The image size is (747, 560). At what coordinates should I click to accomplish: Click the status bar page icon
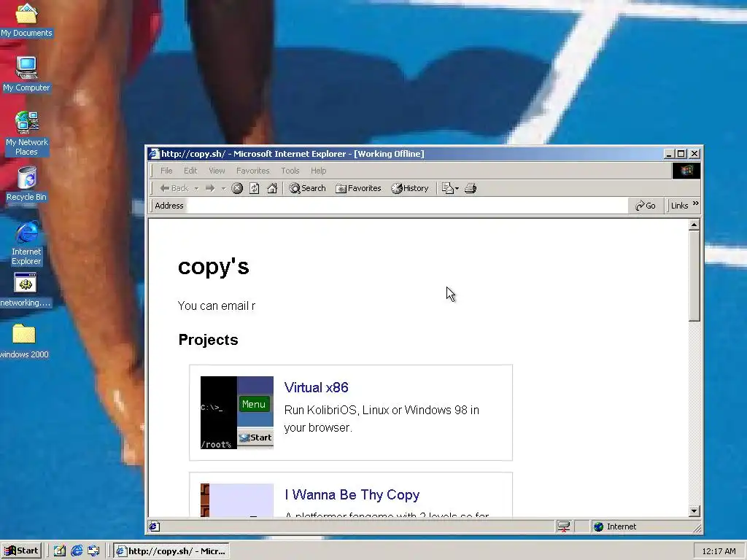(x=154, y=526)
